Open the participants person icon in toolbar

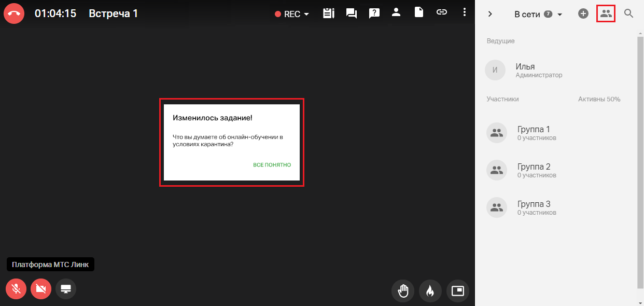(x=396, y=12)
